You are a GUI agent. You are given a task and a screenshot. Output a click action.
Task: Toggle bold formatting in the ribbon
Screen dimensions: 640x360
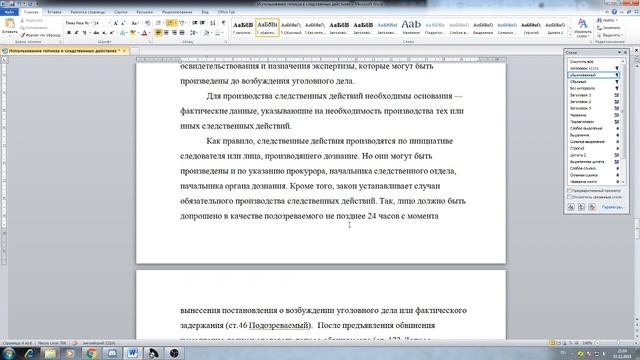point(69,33)
